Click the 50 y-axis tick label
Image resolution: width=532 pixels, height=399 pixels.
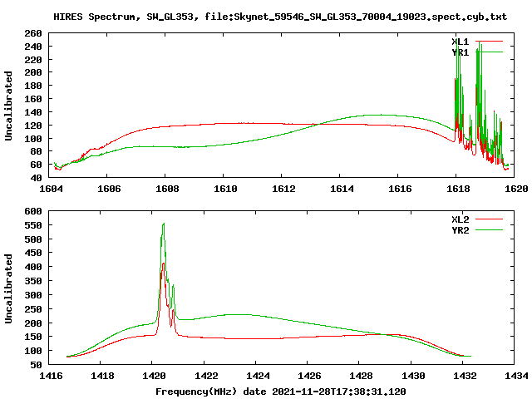(37, 365)
